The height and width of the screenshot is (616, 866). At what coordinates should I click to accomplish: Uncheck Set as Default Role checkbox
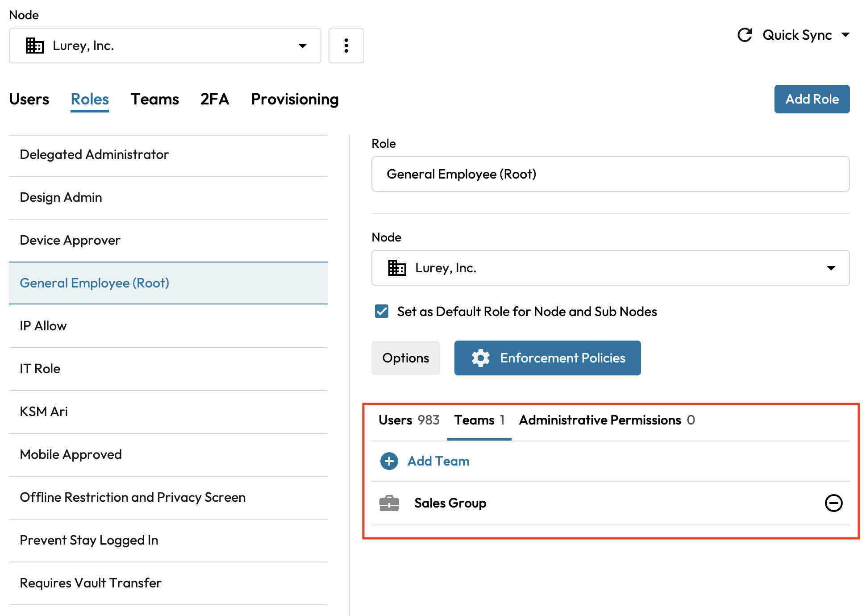coord(382,311)
